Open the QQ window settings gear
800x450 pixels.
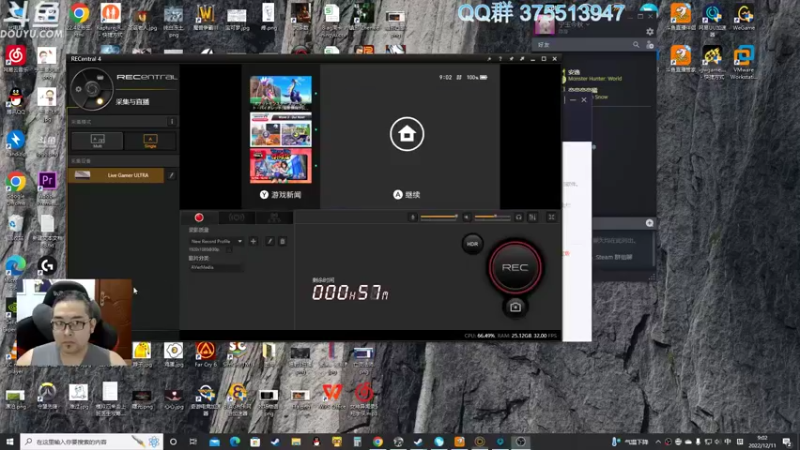649,32
